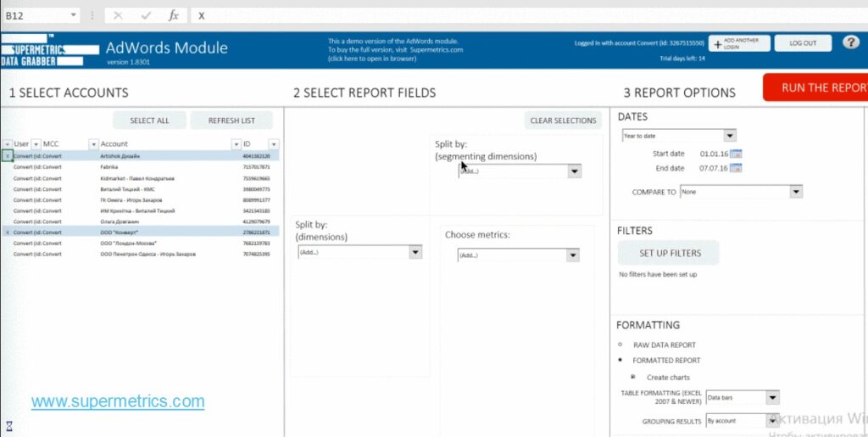Viewport: 868px width, 437px height.
Task: Click the RUN THE REPORT button
Action: [815, 87]
